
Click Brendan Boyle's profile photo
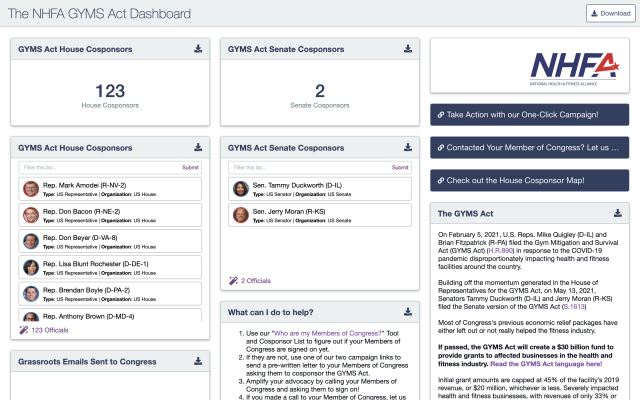coord(31,294)
